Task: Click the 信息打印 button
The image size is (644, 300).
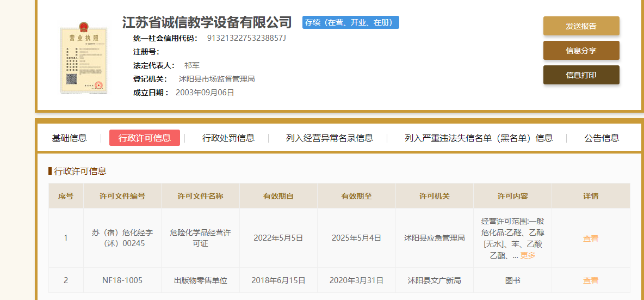Action: point(581,75)
